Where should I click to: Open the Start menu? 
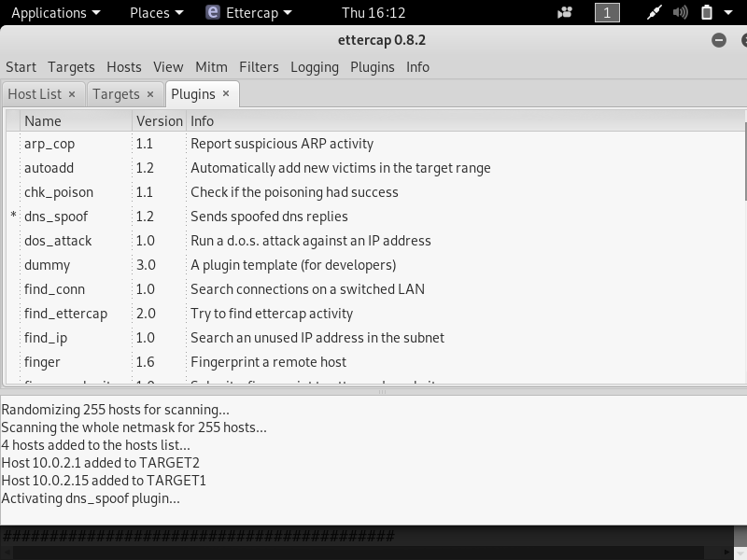[x=21, y=67]
